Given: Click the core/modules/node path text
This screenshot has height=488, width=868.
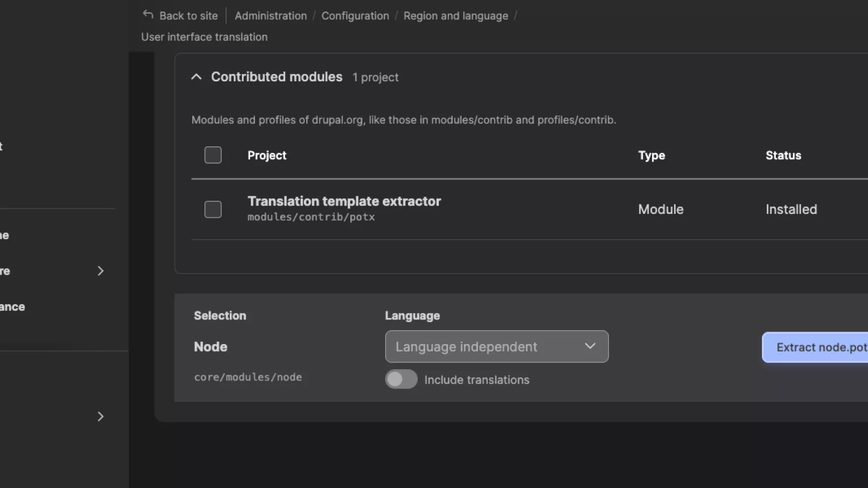Looking at the screenshot, I should [248, 377].
